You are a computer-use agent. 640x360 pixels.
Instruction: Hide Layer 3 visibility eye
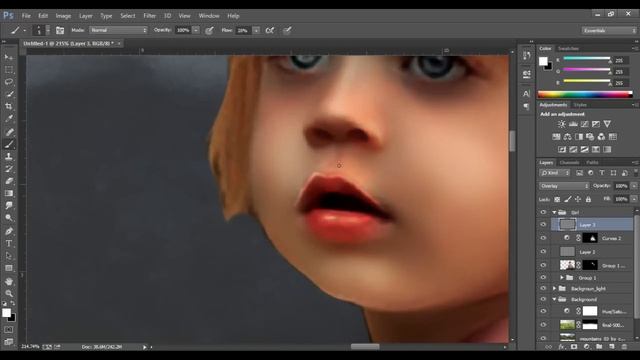543,224
